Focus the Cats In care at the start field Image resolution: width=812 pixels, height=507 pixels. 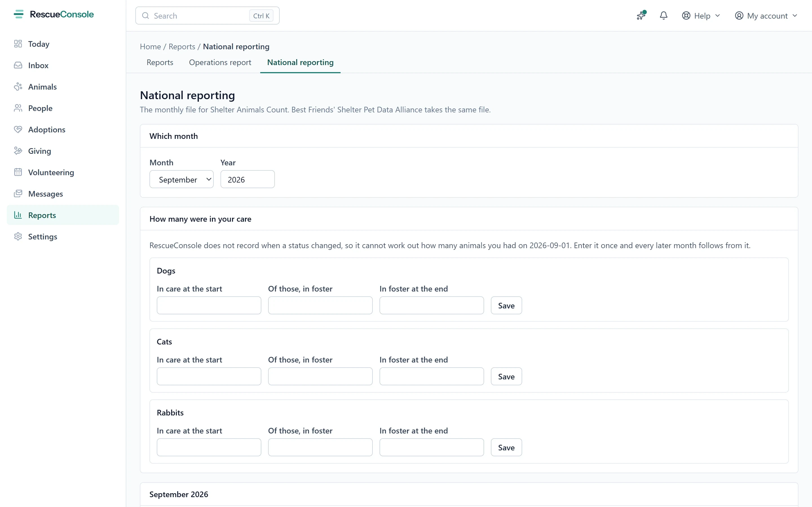click(x=209, y=376)
